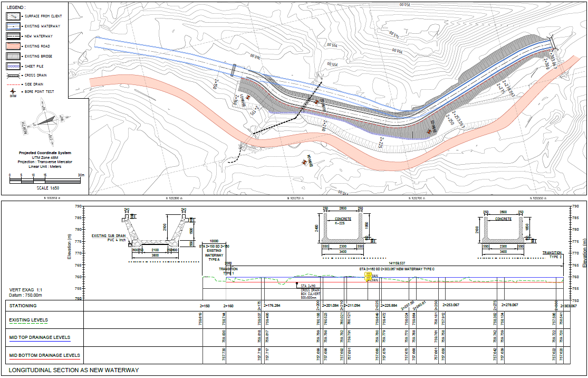Image resolution: width=588 pixels, height=378 pixels.
Task: Click the scale bar above SCALE 1:650
Action: [45, 180]
